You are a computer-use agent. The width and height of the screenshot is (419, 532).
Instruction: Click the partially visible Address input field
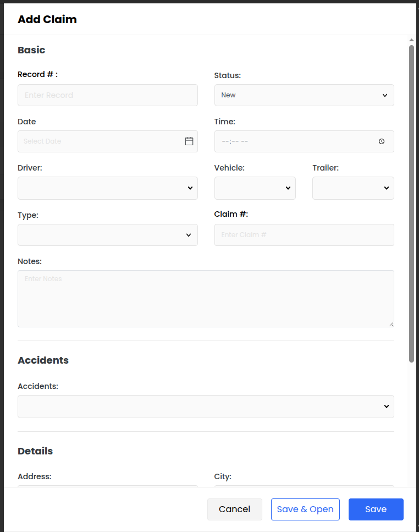[107, 486]
